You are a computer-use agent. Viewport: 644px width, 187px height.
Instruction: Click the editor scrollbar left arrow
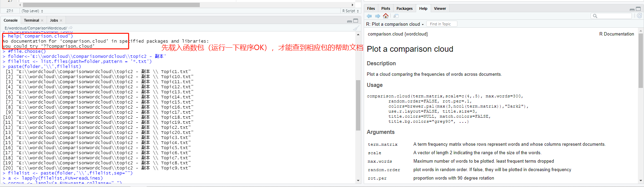coord(20,5)
